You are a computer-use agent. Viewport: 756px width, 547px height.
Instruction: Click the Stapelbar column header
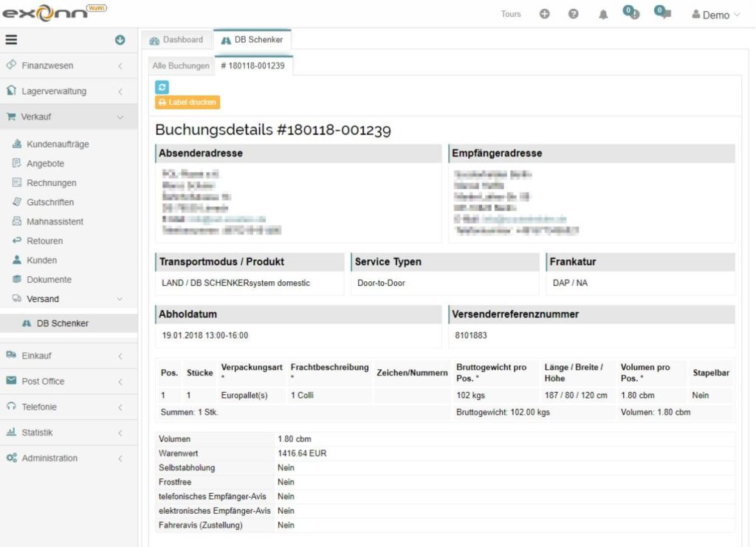pyautogui.click(x=711, y=373)
